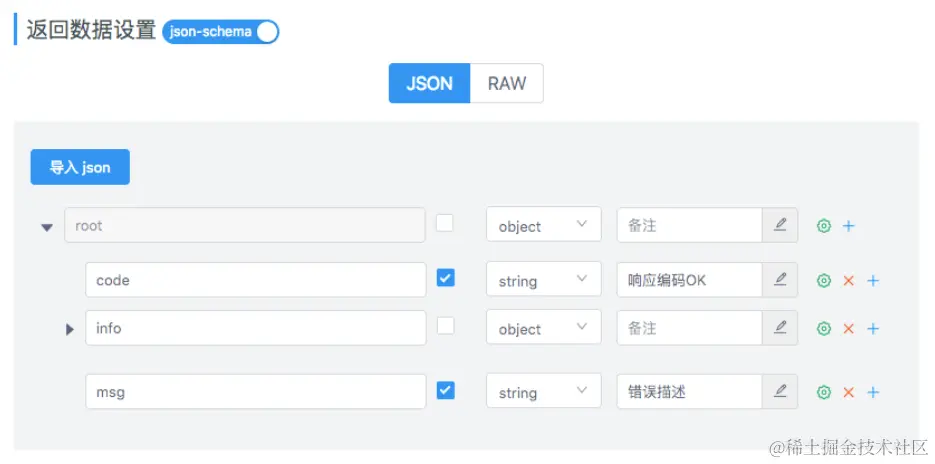Check the required box for info
The image size is (935, 464).
click(x=445, y=326)
